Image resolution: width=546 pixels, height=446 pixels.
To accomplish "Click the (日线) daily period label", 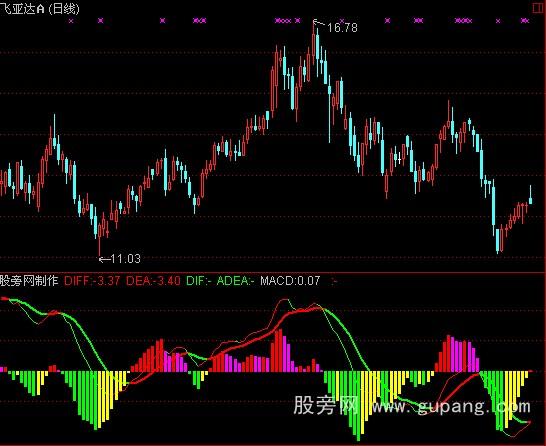I will pyautogui.click(x=64, y=9).
